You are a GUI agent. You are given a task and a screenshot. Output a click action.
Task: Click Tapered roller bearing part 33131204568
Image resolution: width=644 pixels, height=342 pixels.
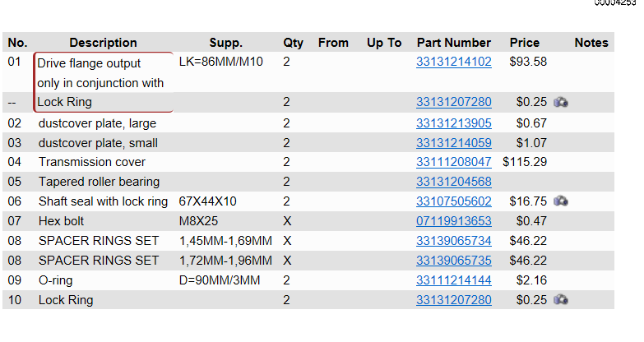[454, 182]
